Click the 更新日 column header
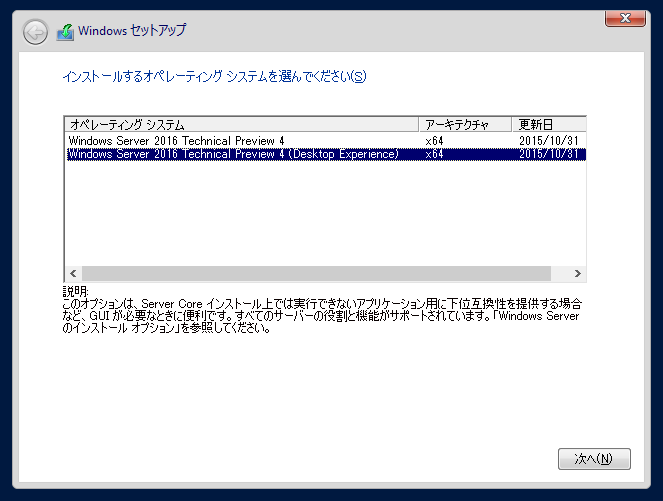The height and width of the screenshot is (501, 663). pyautogui.click(x=549, y=124)
